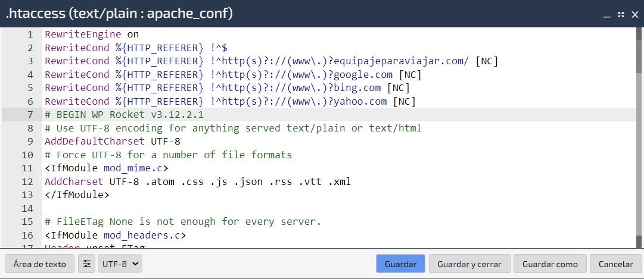Switch editor to Área de texto mode

click(39, 264)
